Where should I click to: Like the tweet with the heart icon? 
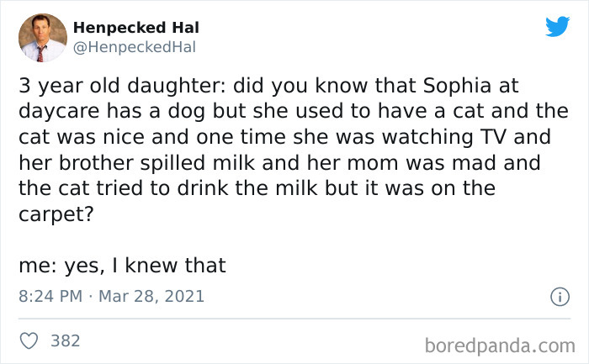pyautogui.click(x=29, y=340)
